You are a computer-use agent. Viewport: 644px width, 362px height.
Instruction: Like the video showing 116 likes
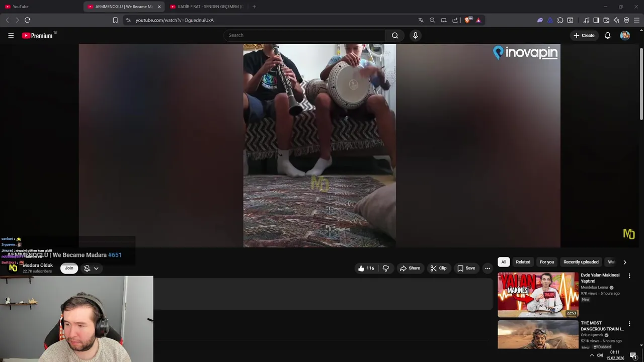pyautogui.click(x=366, y=268)
